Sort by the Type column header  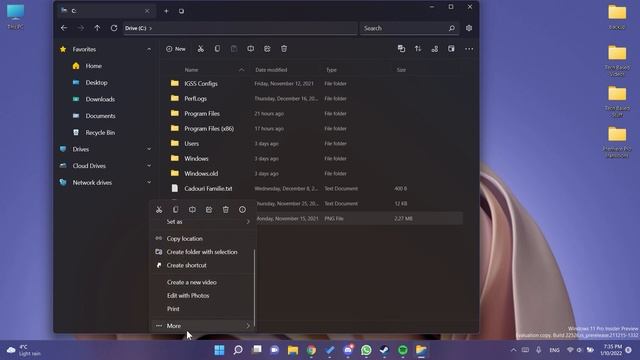(x=331, y=70)
